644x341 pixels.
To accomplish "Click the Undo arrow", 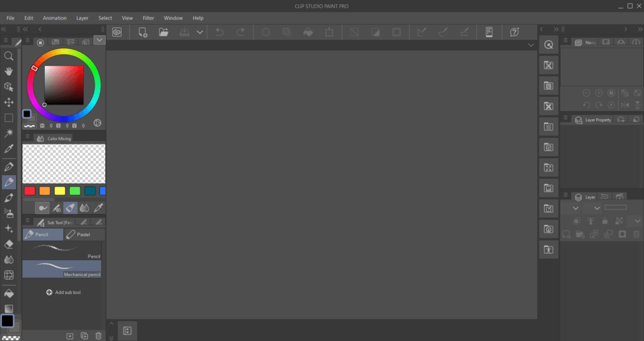I will pos(220,32).
